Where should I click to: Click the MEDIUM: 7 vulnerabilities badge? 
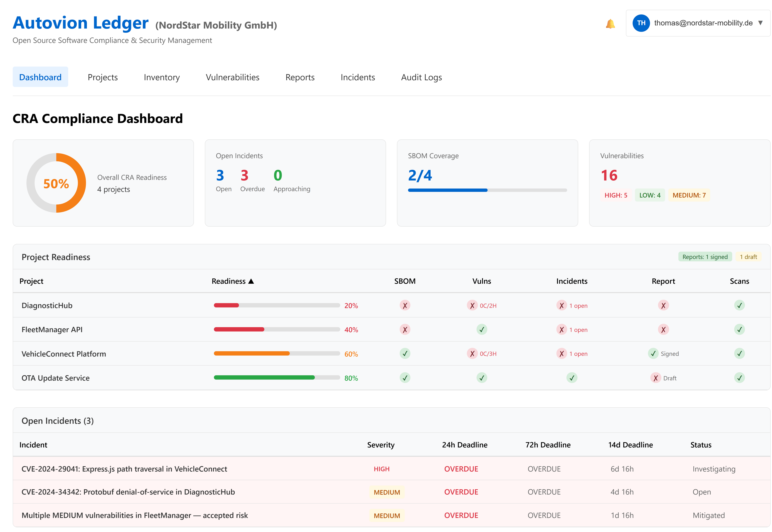689,195
